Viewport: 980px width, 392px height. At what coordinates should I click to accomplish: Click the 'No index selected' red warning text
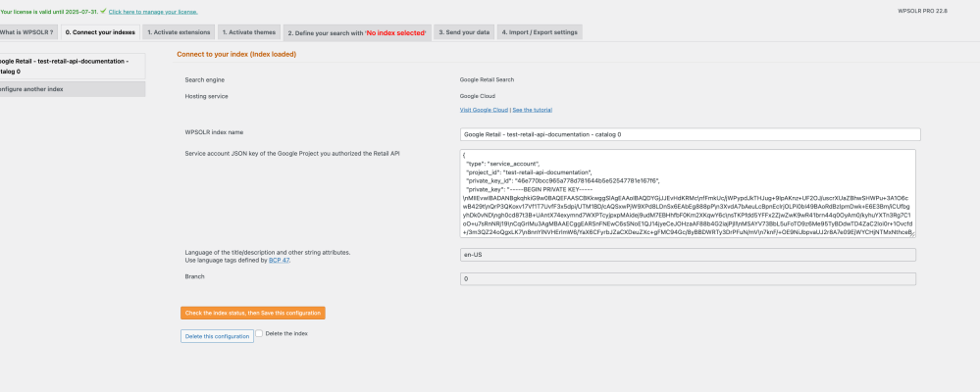pyautogui.click(x=396, y=33)
